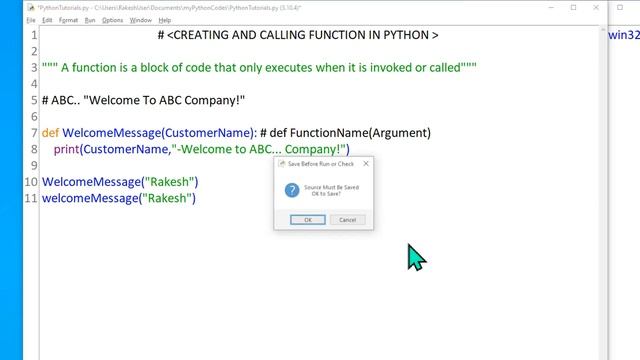Screen dimensions: 640x360
Task: Click the PythonTutorials.py title bar text
Action: pyautogui.click(x=169, y=7)
